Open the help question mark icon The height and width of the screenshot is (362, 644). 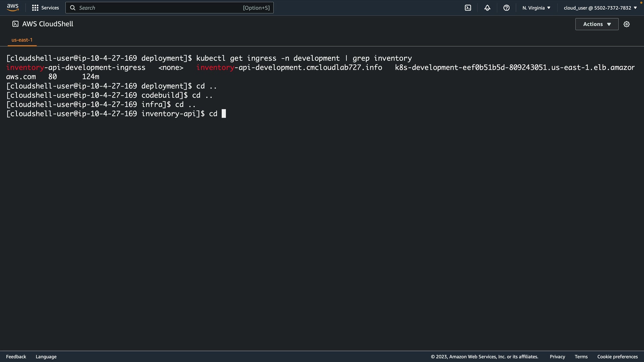[x=506, y=8]
